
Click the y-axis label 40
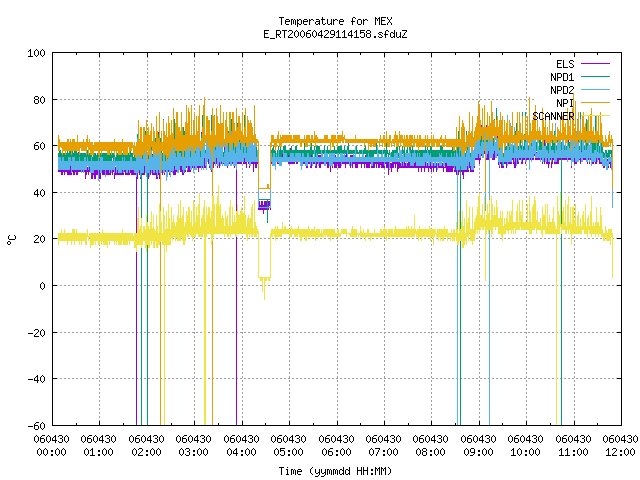pyautogui.click(x=39, y=193)
